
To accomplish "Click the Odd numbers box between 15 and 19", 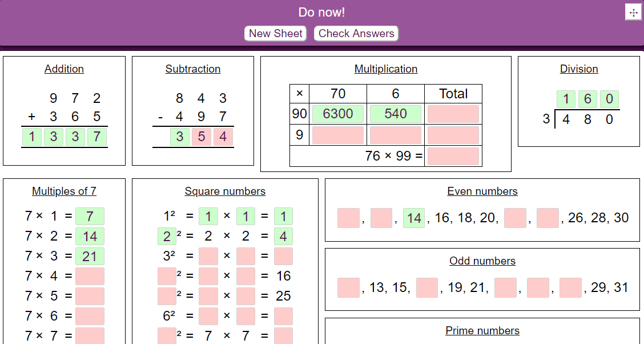I will [426, 287].
